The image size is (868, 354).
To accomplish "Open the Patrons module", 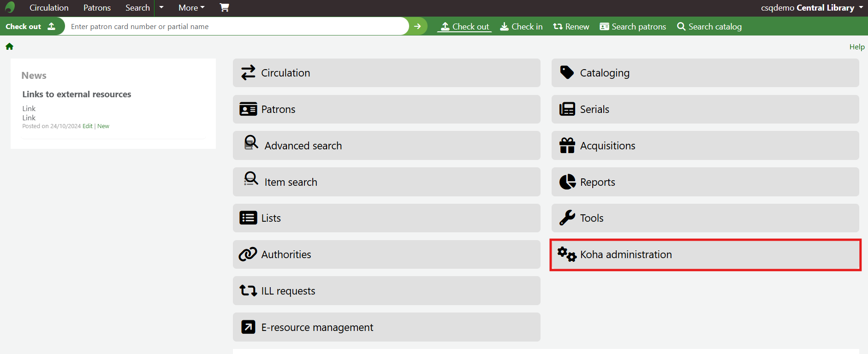I will click(386, 109).
